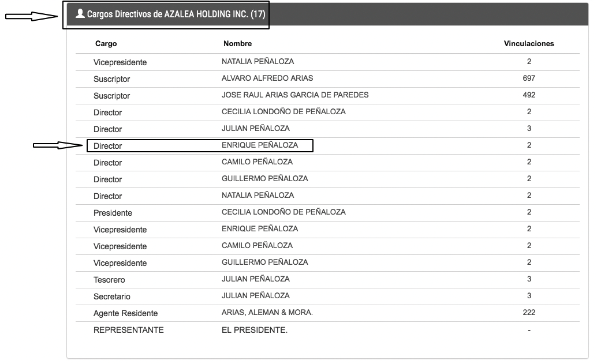Select Presidente CECILIA LONDOÑO DE PEÑALOZA

pyautogui.click(x=327, y=212)
